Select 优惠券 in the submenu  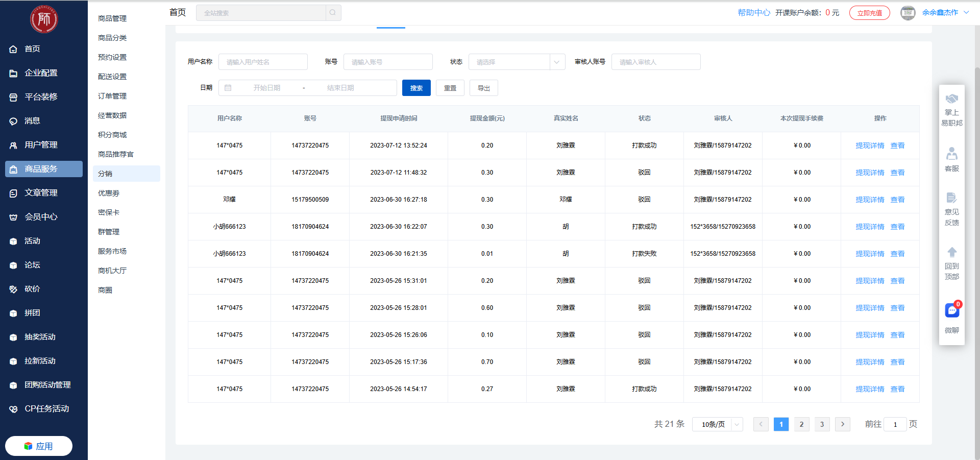[x=109, y=193]
